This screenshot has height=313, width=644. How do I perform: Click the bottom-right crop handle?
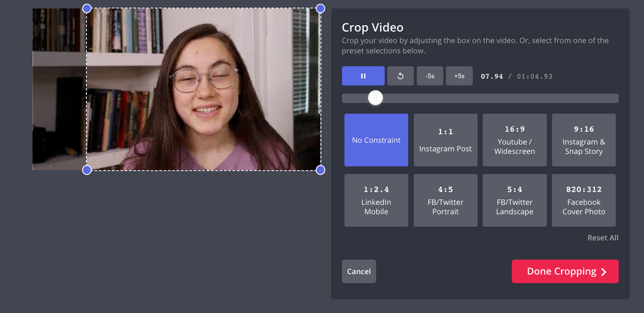click(x=320, y=170)
